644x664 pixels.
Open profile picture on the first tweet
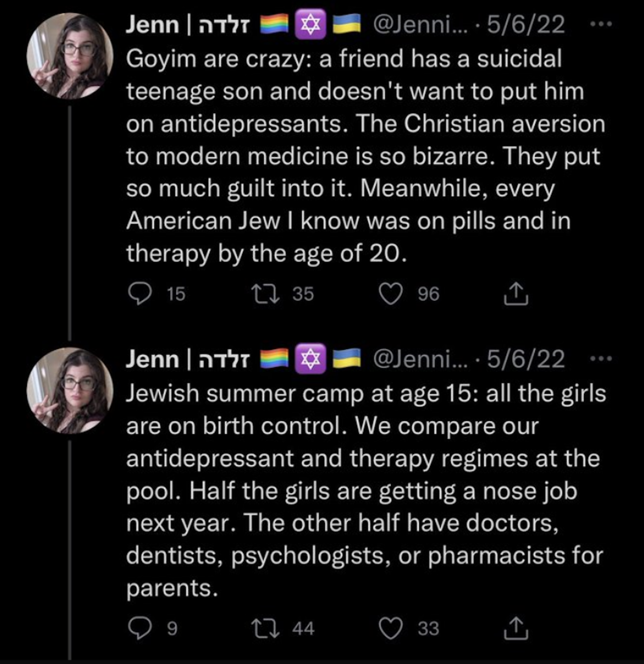(x=70, y=56)
